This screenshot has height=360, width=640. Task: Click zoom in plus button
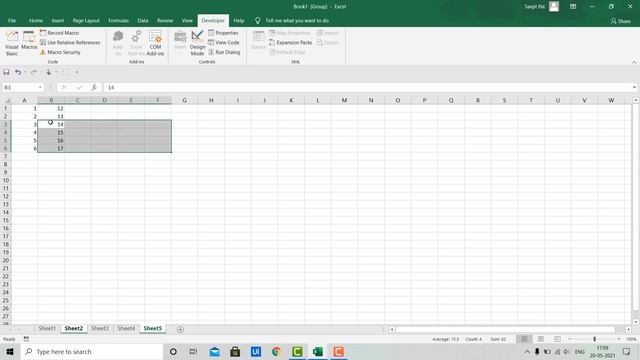tap(619, 339)
